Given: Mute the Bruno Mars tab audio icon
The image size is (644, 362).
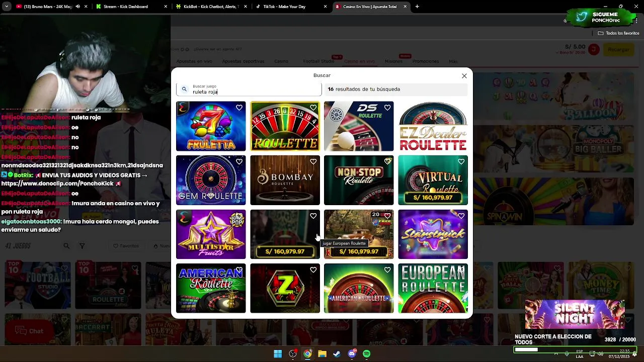Looking at the screenshot, I should click(77, 7).
